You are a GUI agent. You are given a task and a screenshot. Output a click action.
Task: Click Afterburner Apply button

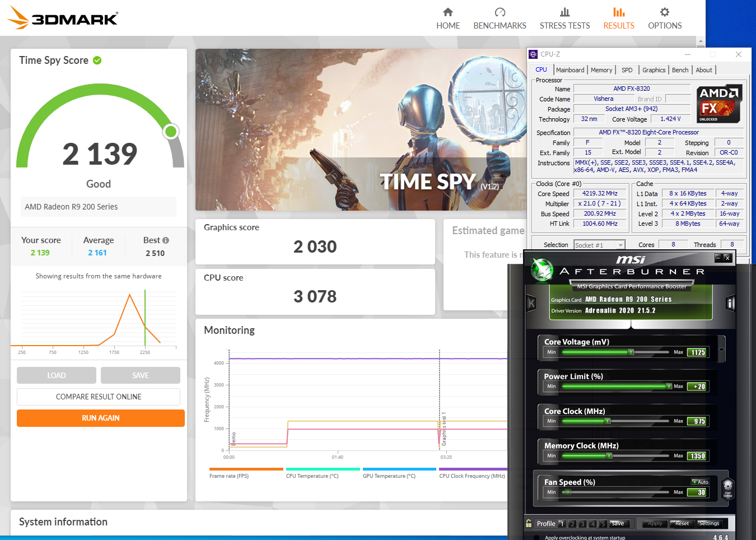click(655, 523)
